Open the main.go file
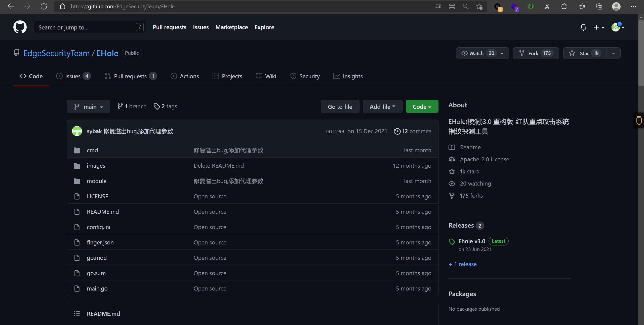Image resolution: width=644 pixels, height=325 pixels. (x=97, y=288)
